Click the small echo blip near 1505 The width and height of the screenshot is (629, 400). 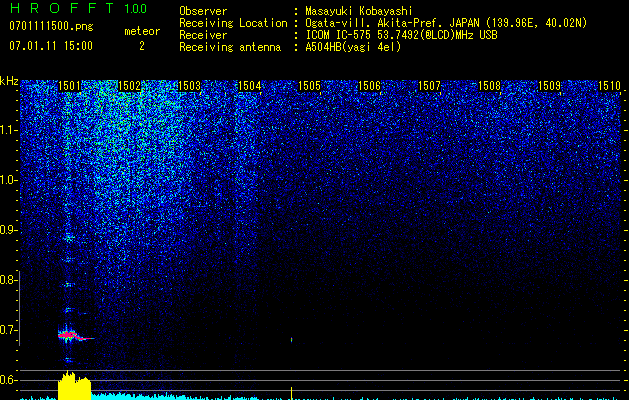pos(292,340)
